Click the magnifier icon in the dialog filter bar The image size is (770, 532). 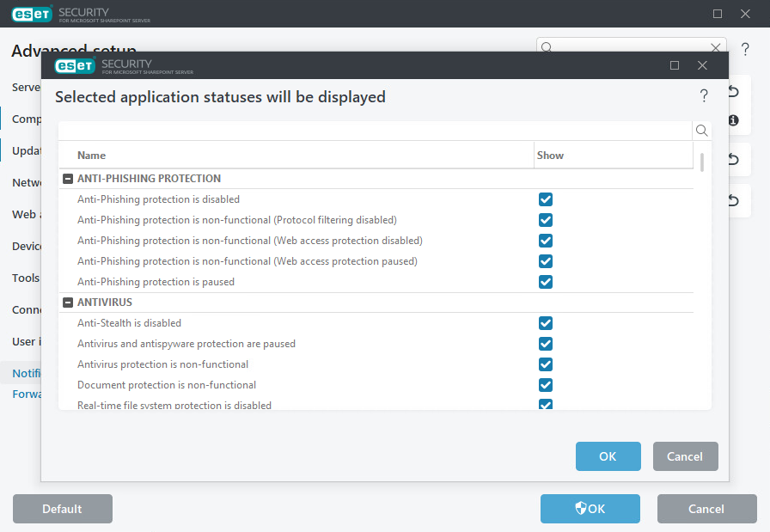click(701, 131)
